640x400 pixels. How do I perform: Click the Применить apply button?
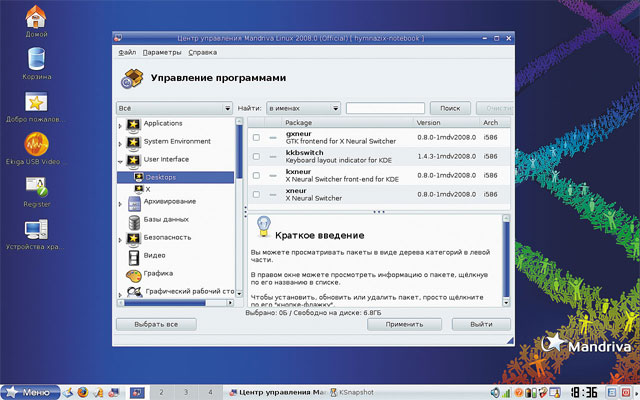(x=404, y=324)
